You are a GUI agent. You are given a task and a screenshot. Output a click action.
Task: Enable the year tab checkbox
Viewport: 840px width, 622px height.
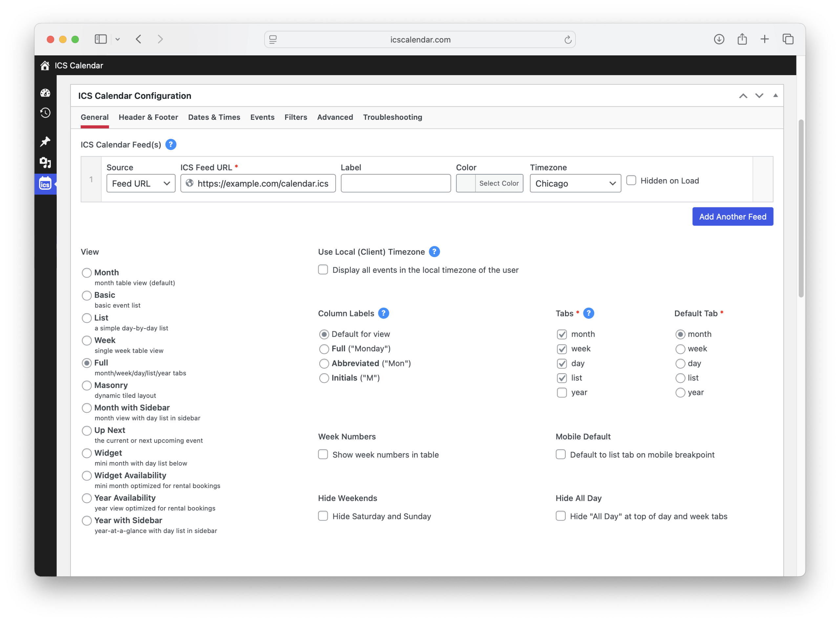coord(562,393)
